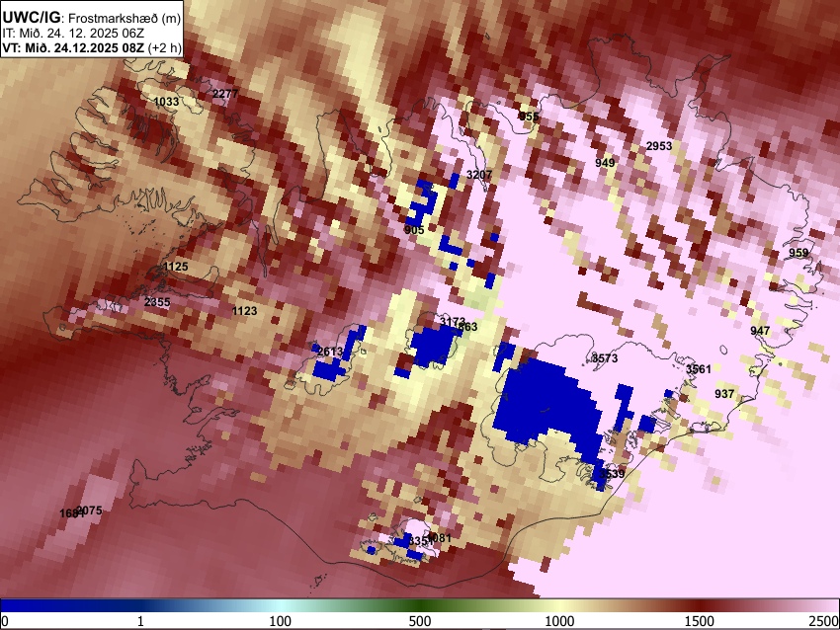Pick the dark red-brown segment of the colour bar
Screen dimensions: 840x630
pyautogui.click(x=702, y=605)
